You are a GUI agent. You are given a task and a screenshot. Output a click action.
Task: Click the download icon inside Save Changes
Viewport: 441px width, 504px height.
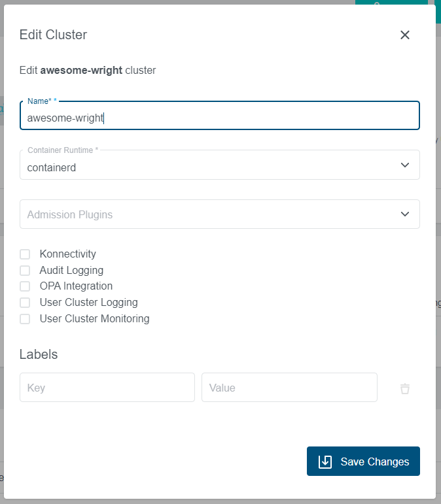coord(325,462)
